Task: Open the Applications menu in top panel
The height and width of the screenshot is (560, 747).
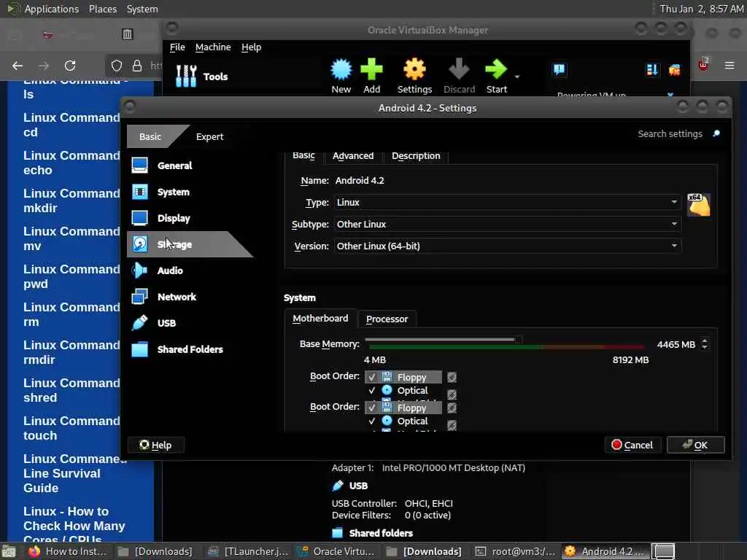Action: pos(52,9)
